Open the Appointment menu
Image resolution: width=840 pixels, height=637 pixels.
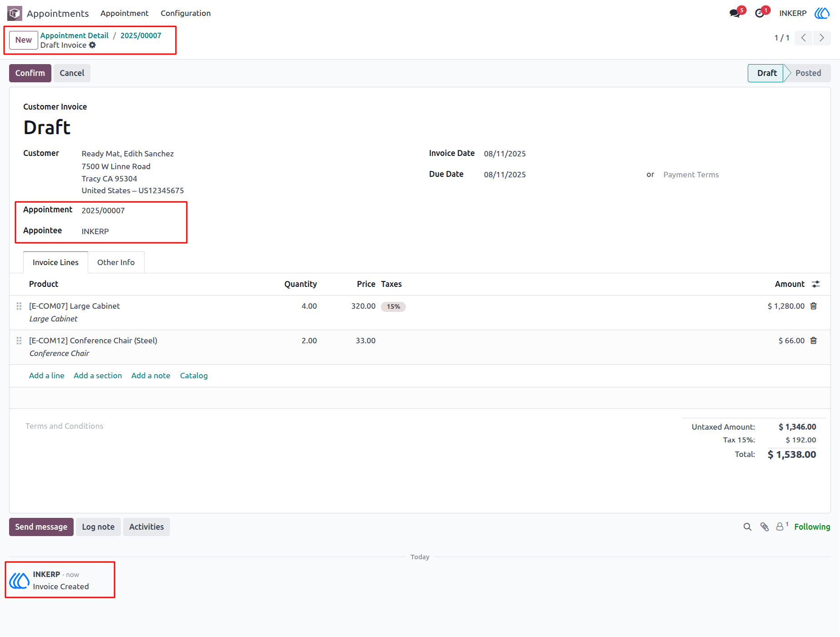125,13
